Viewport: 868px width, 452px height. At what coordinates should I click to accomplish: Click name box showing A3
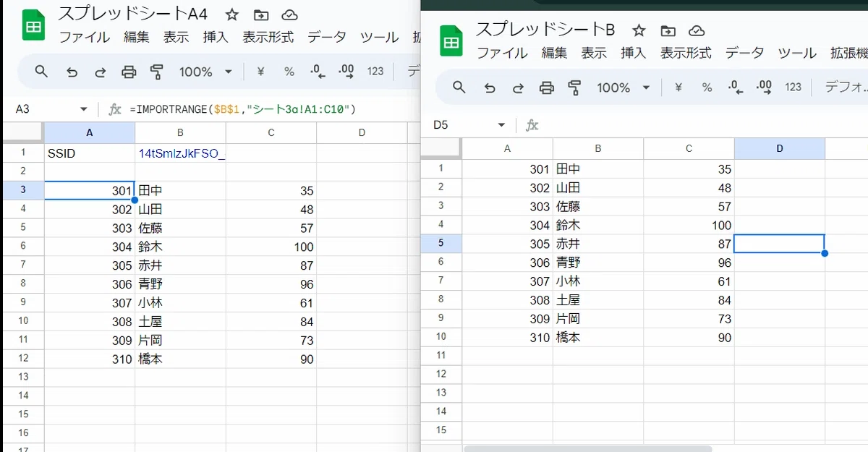tap(43, 109)
